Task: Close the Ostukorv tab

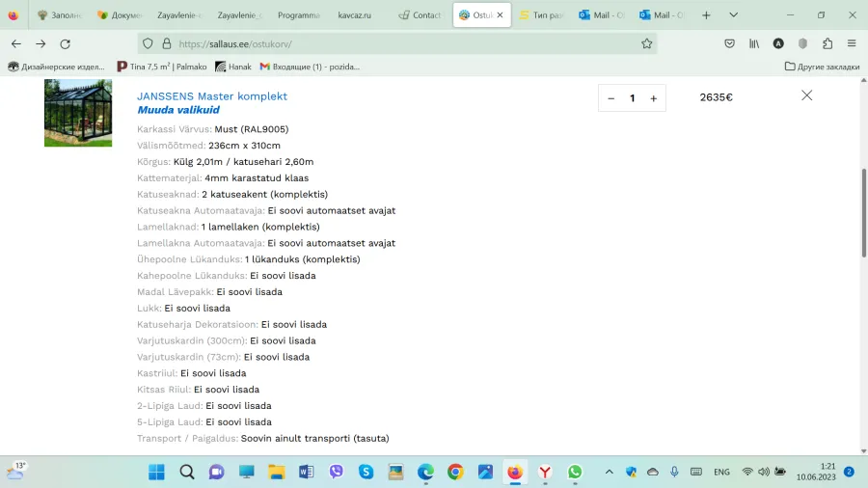Action: [x=500, y=14]
